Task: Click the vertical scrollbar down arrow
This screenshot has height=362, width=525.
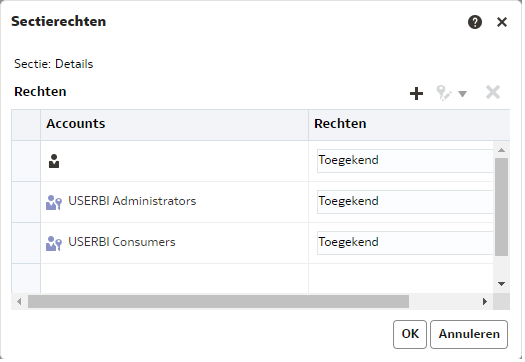Action: [501, 284]
